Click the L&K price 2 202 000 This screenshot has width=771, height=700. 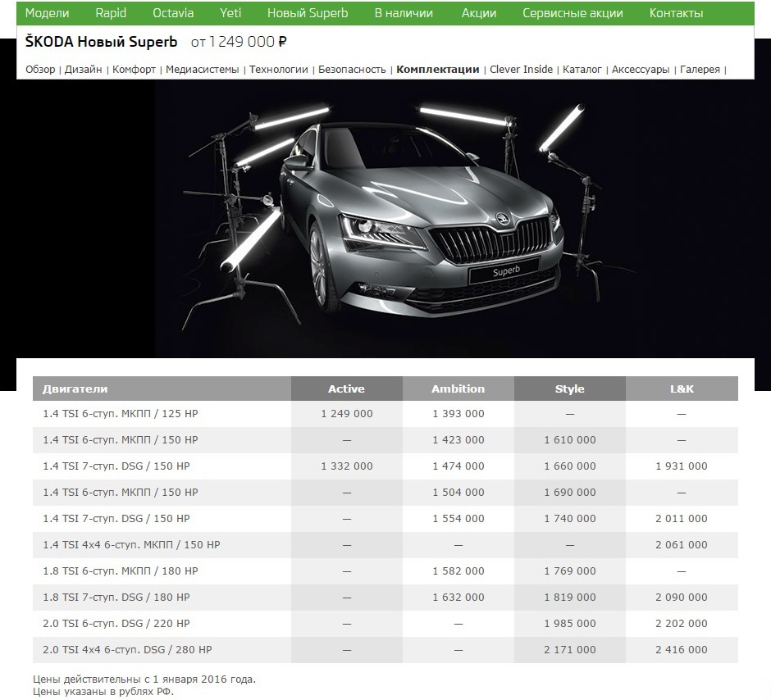point(682,624)
